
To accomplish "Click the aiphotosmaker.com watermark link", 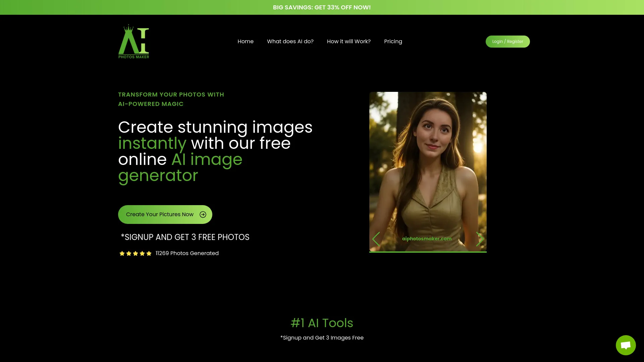I will [x=427, y=238].
